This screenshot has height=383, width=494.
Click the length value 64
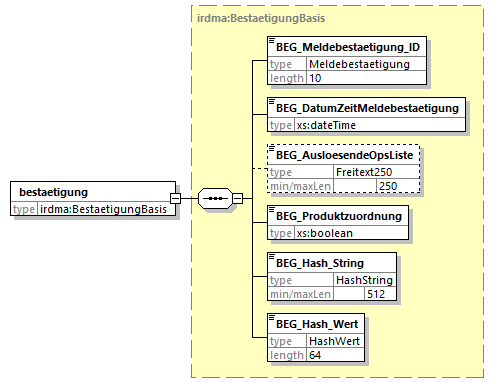point(315,355)
